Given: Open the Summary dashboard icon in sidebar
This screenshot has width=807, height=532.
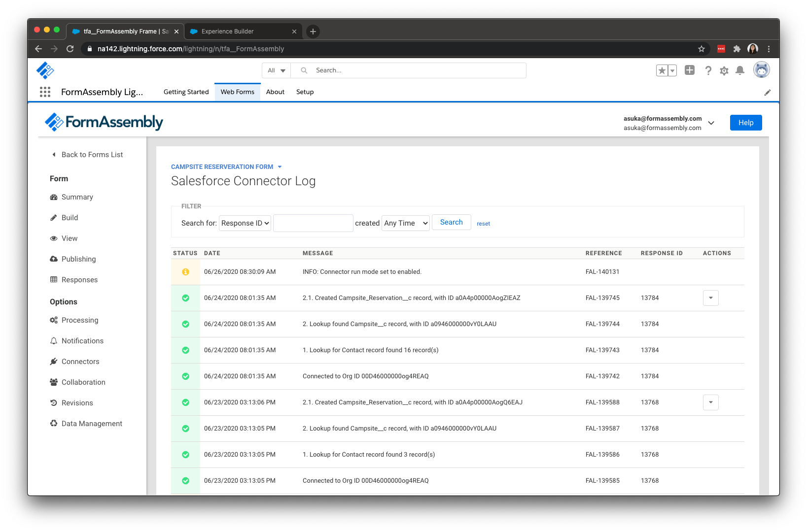Looking at the screenshot, I should coord(54,197).
